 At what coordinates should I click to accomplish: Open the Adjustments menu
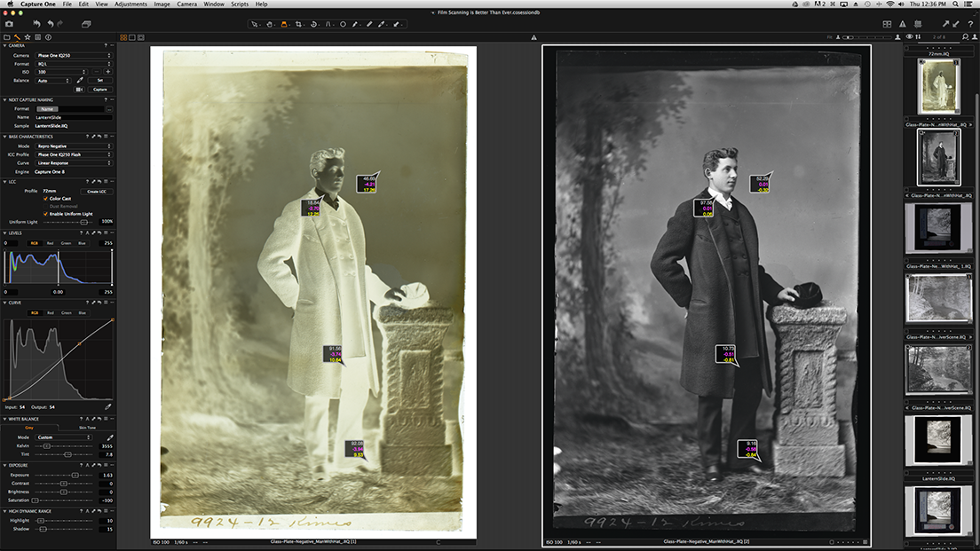click(x=130, y=4)
